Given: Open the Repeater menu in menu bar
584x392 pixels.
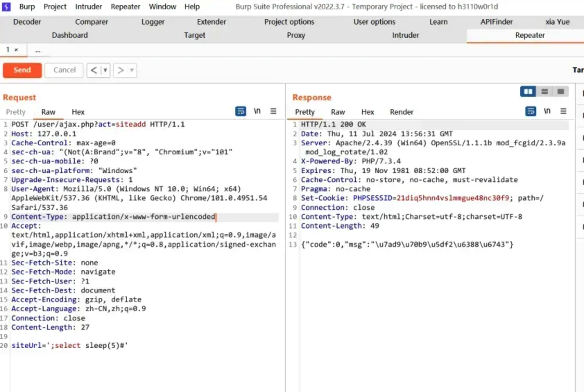Looking at the screenshot, I should [x=126, y=7].
